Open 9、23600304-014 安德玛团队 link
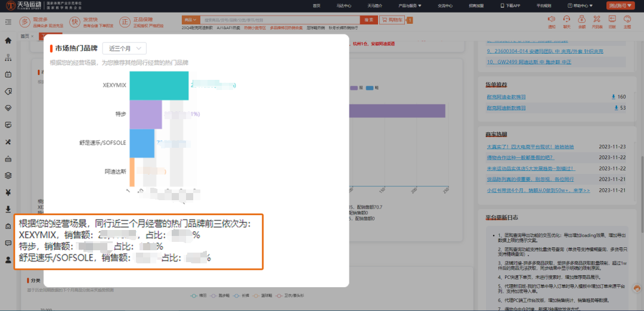 pyautogui.click(x=544, y=51)
